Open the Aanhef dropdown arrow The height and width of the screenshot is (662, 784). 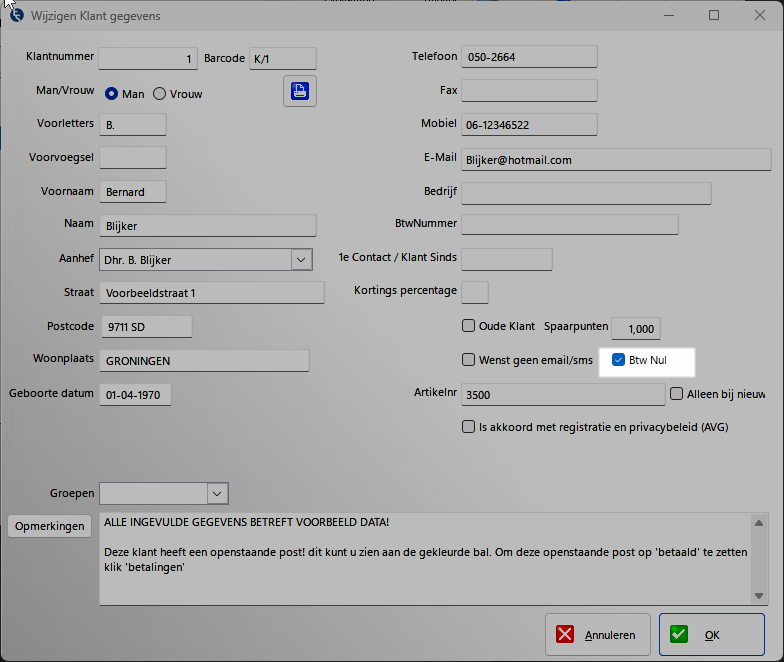click(x=301, y=260)
